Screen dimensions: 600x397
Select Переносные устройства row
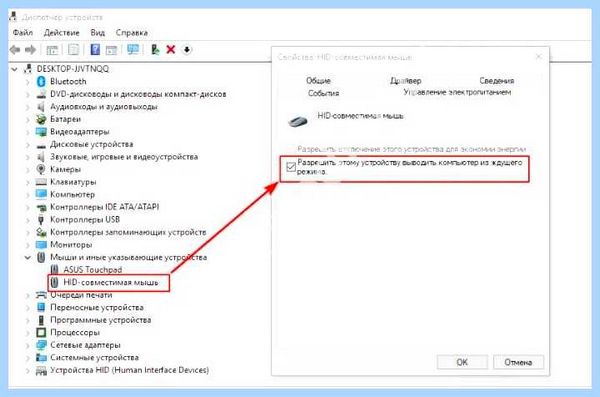tap(97, 307)
